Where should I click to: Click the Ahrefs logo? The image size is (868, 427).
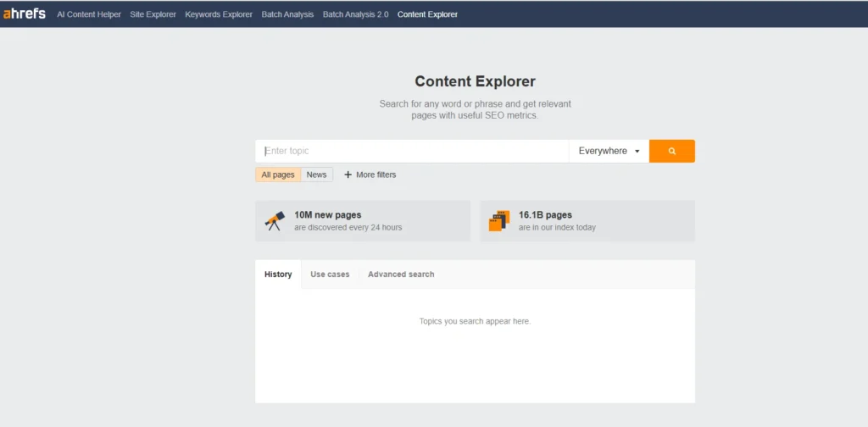pyautogui.click(x=25, y=14)
